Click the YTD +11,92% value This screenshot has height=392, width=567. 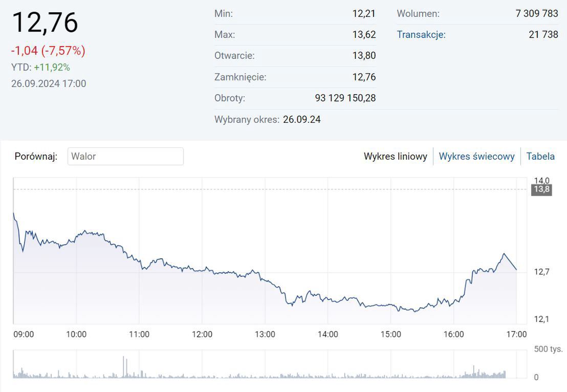pyautogui.click(x=52, y=68)
